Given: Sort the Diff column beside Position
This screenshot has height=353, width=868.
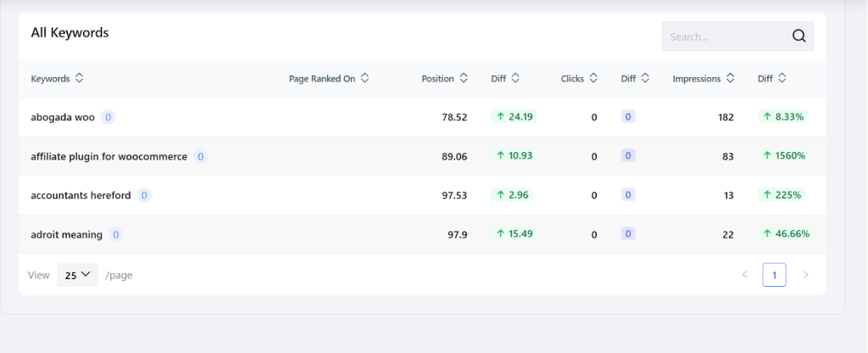Looking at the screenshot, I should click(515, 78).
